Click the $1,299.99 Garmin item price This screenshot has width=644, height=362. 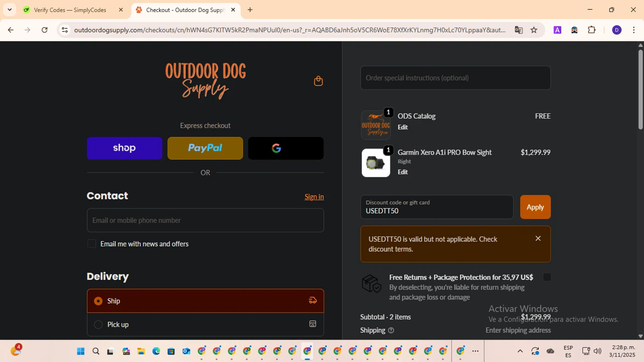click(535, 152)
